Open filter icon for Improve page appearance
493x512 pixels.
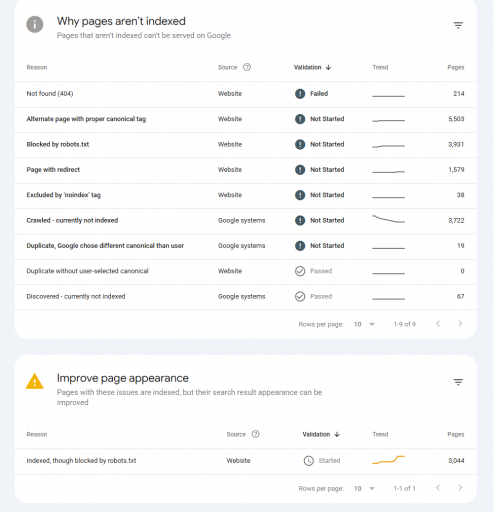point(458,382)
